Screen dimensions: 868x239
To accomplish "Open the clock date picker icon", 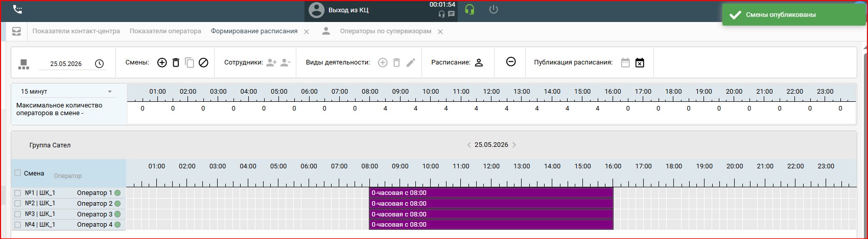I will coord(100,64).
